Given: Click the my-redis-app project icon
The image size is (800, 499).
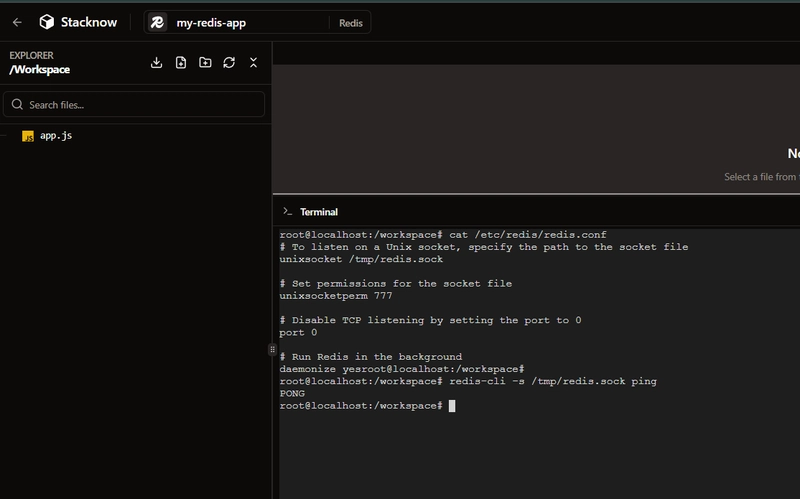Looking at the screenshot, I should (158, 22).
